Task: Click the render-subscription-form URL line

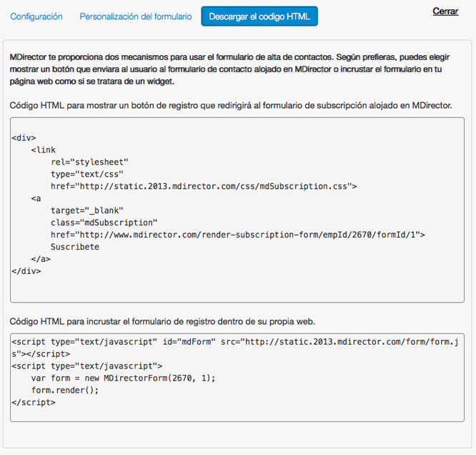Action: click(237, 235)
